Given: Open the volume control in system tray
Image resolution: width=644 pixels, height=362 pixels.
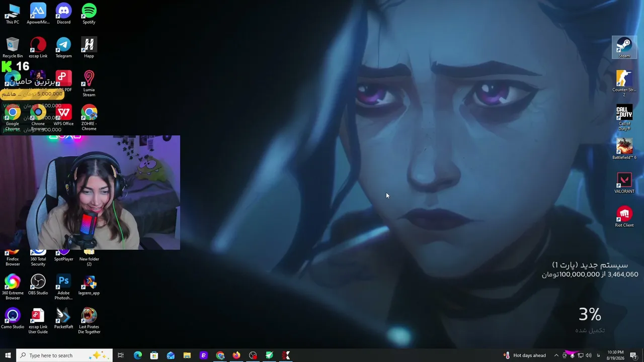Looking at the screenshot, I should click(589, 355).
